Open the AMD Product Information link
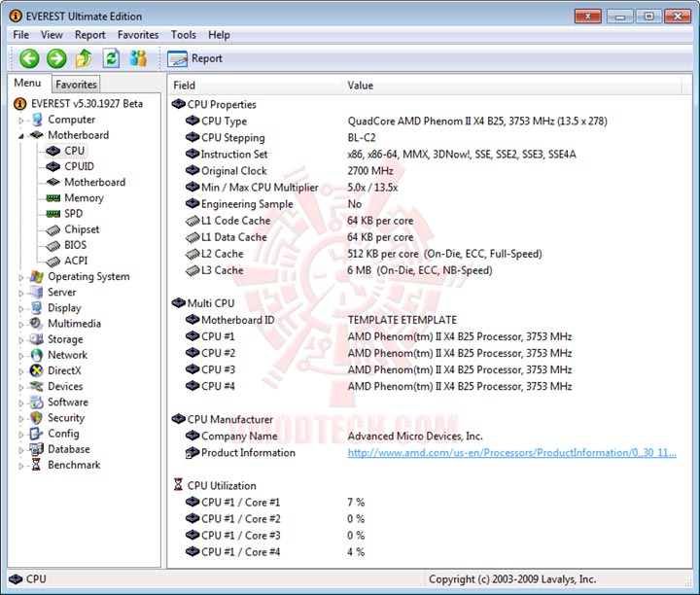Image resolution: width=700 pixels, height=595 pixels. coord(511,453)
